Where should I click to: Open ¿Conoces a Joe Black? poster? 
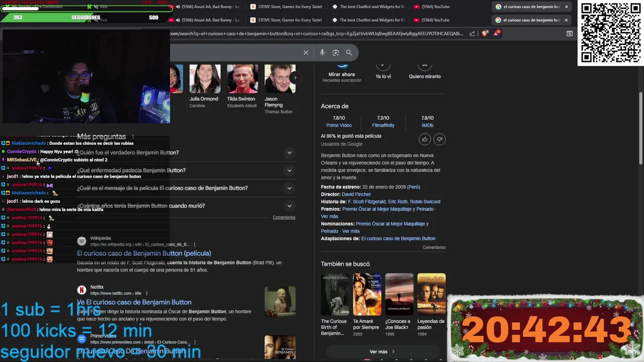pyautogui.click(x=399, y=294)
